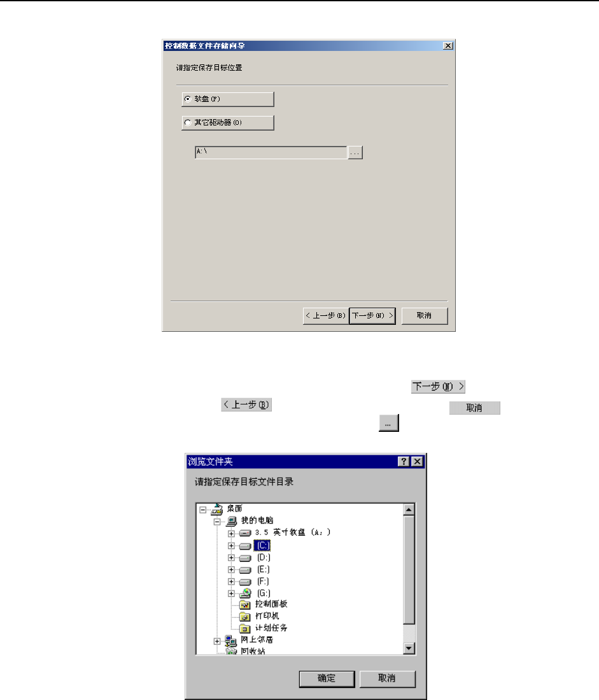Expand the 网上邻居 tree node
599x700 pixels.
point(217,641)
